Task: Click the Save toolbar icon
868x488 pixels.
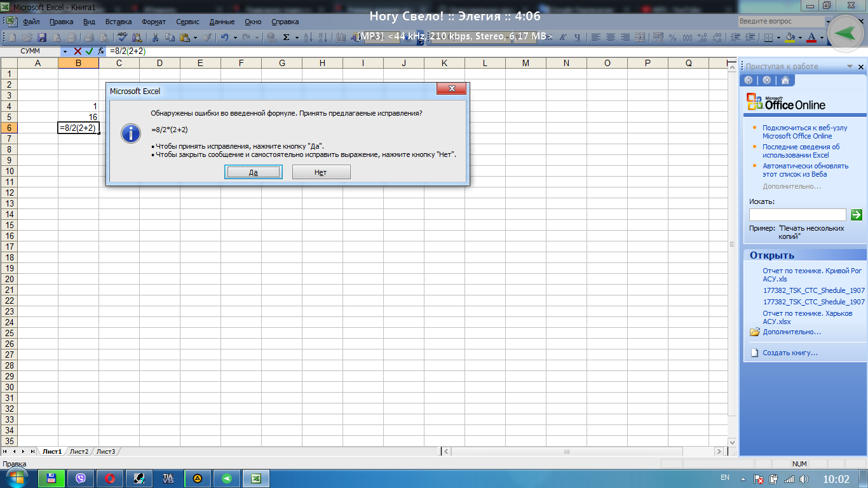Action: coord(42,37)
